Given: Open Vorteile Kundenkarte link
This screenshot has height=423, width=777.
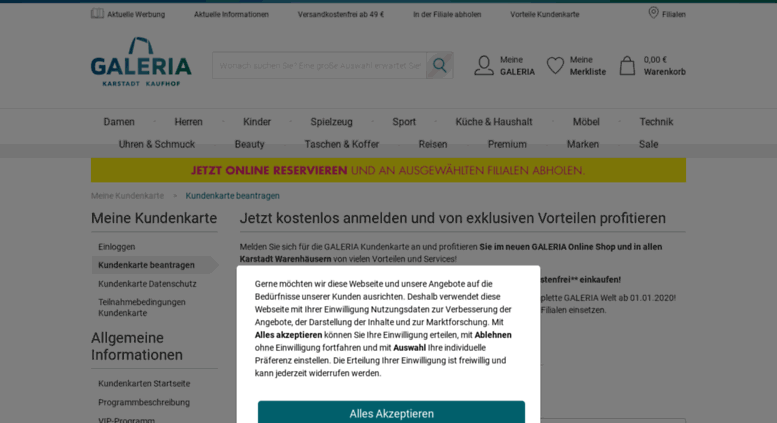Looking at the screenshot, I should 545,14.
